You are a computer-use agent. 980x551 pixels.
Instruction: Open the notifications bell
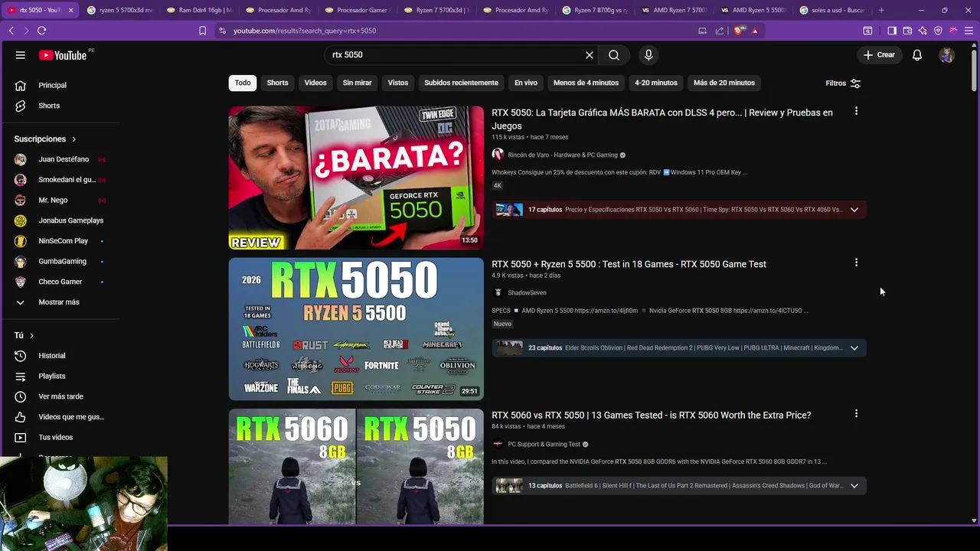(x=917, y=55)
